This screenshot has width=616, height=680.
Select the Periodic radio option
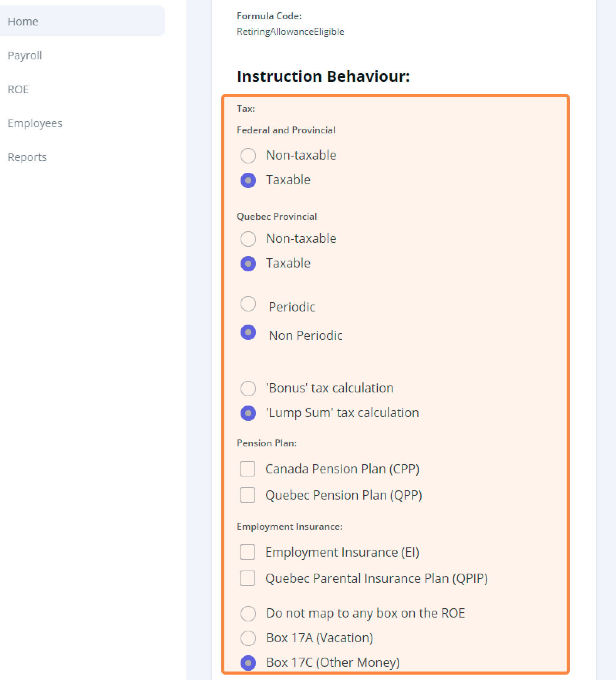click(248, 304)
